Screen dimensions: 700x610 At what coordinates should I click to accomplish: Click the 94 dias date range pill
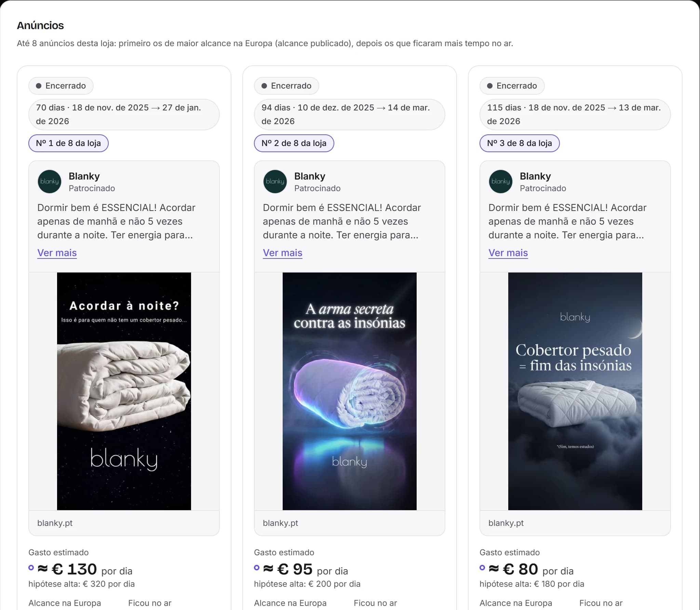(x=350, y=115)
